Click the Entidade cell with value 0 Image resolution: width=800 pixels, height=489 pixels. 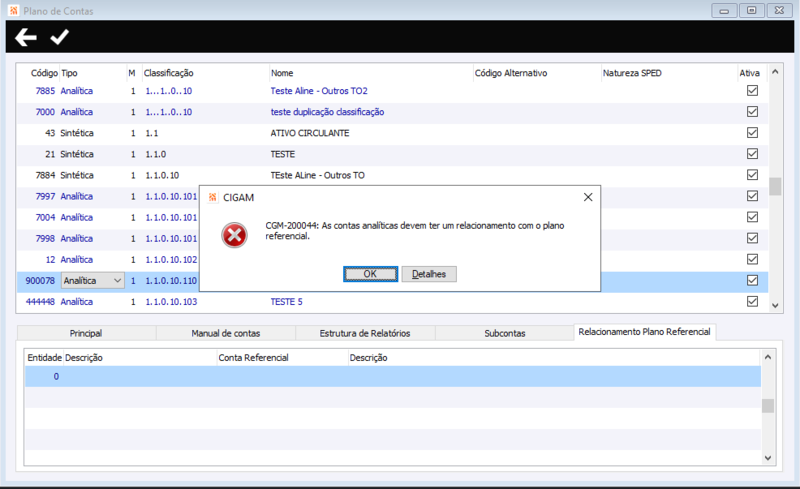pos(44,377)
